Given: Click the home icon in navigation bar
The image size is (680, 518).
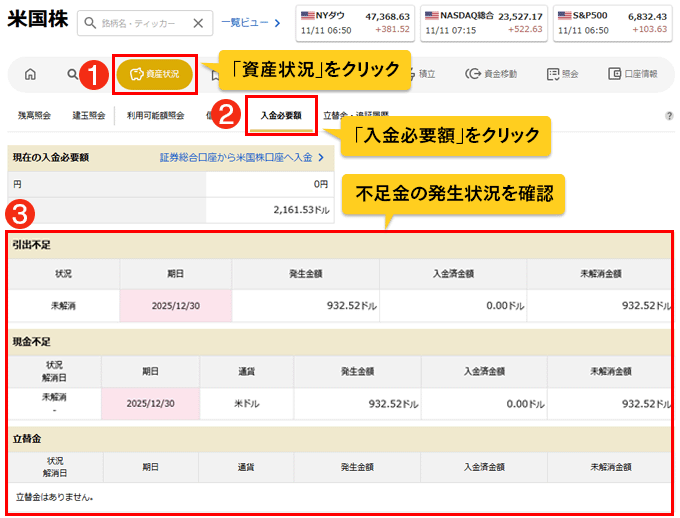Looking at the screenshot, I should coord(30,74).
